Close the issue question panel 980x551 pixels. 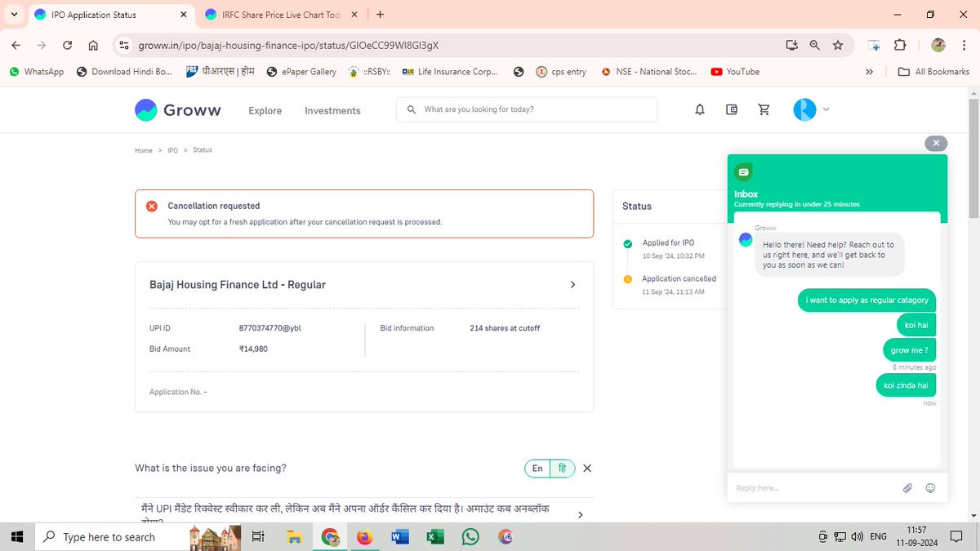587,469
